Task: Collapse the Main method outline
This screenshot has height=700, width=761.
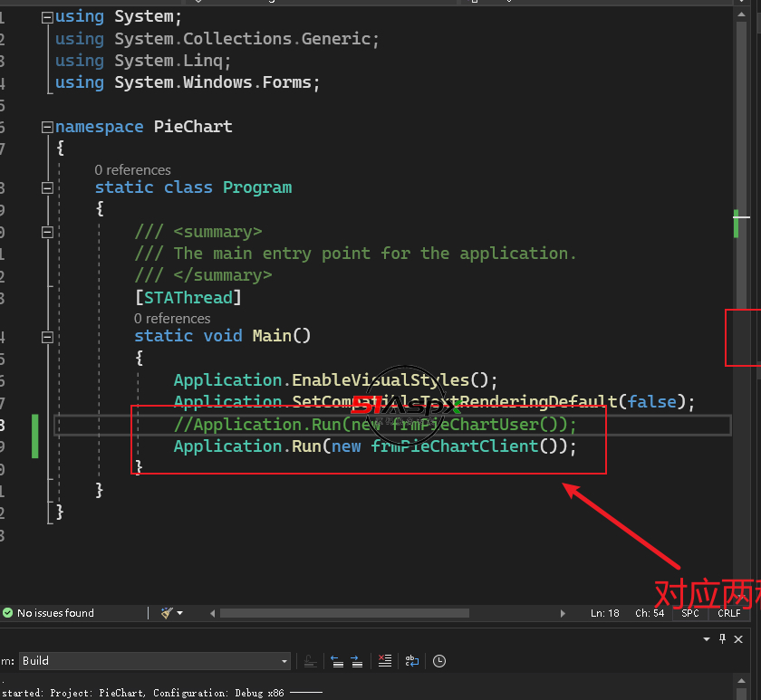Action: point(47,336)
